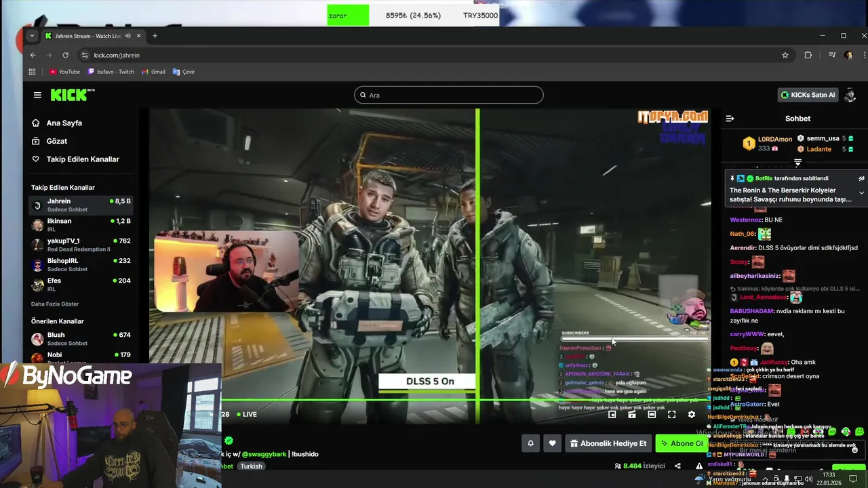The width and height of the screenshot is (868, 488).
Task: Click the KICKs Satın Al button
Action: tap(808, 95)
